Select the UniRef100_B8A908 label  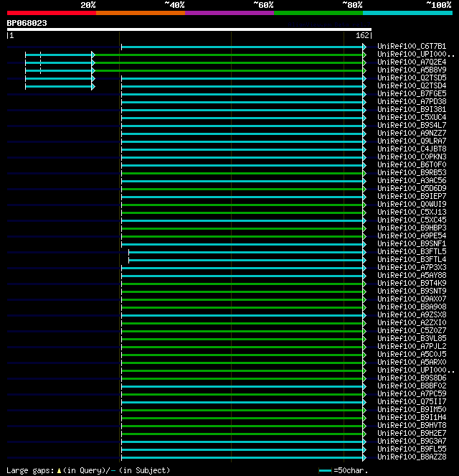point(412,307)
